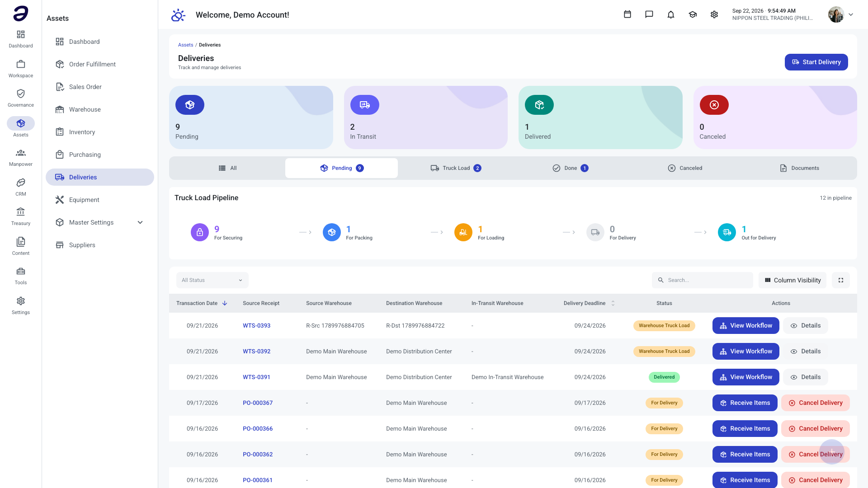Screen dimensions: 868x488
Task: Click the In Transit summary card icon
Action: [365, 105]
